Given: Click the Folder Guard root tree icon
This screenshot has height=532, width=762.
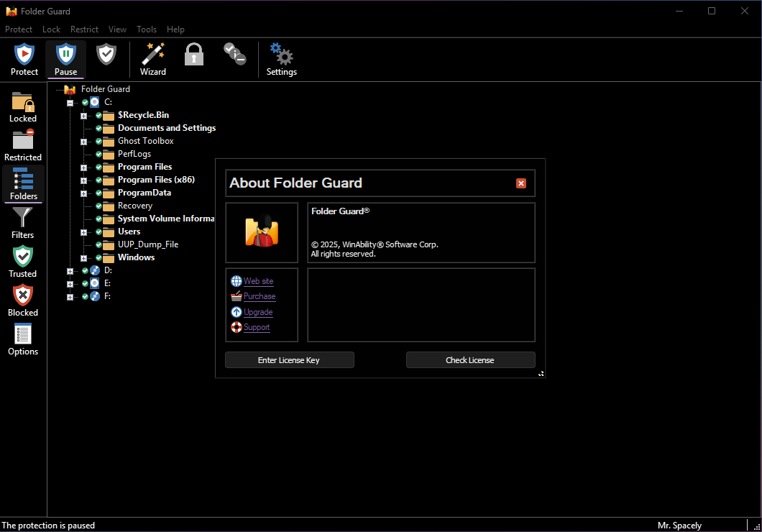Looking at the screenshot, I should click(70, 89).
